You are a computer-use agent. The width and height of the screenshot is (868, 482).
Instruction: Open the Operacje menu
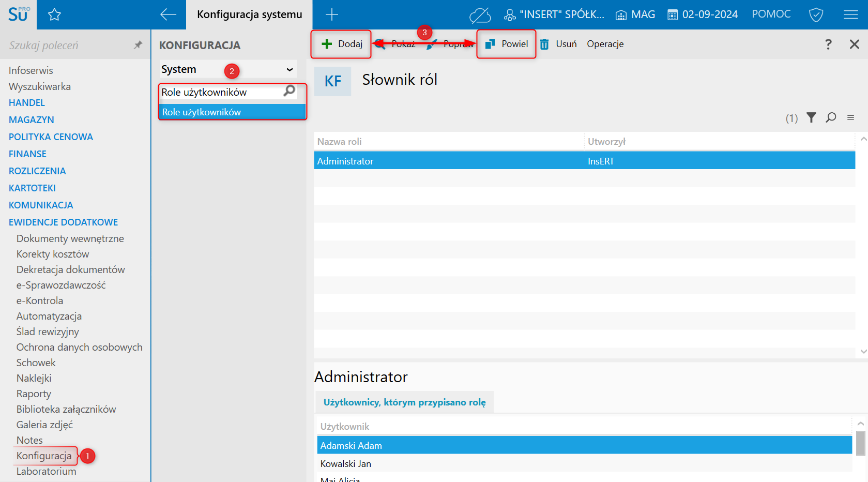pos(605,44)
